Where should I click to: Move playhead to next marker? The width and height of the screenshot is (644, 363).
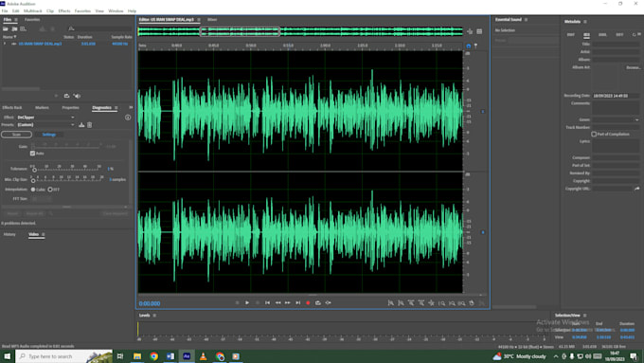[297, 302]
